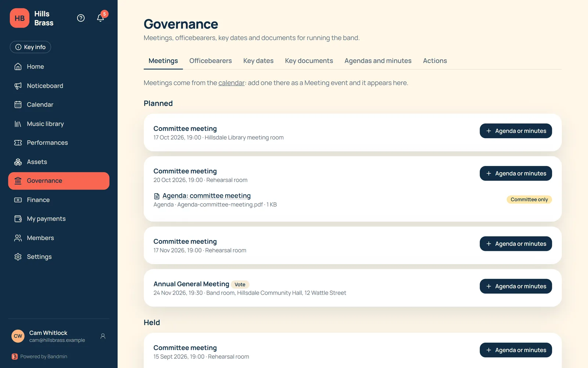Click the Governance building icon

(x=18, y=181)
